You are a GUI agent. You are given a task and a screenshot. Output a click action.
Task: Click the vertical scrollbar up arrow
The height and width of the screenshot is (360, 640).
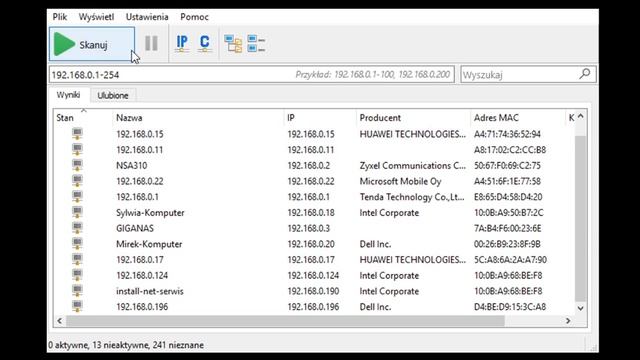(x=580, y=117)
